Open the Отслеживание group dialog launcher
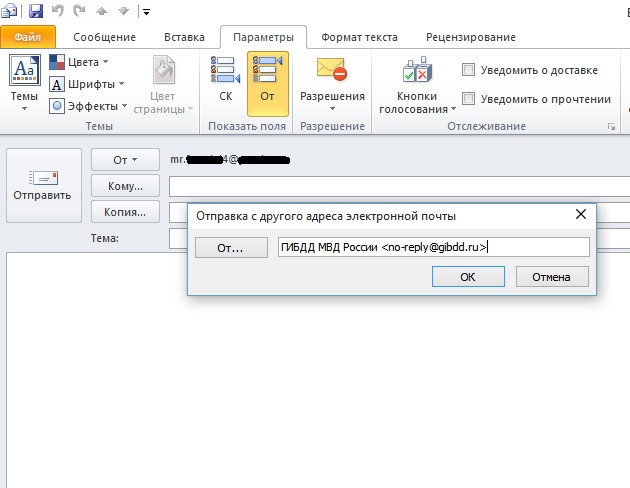630x488 pixels. [x=610, y=128]
